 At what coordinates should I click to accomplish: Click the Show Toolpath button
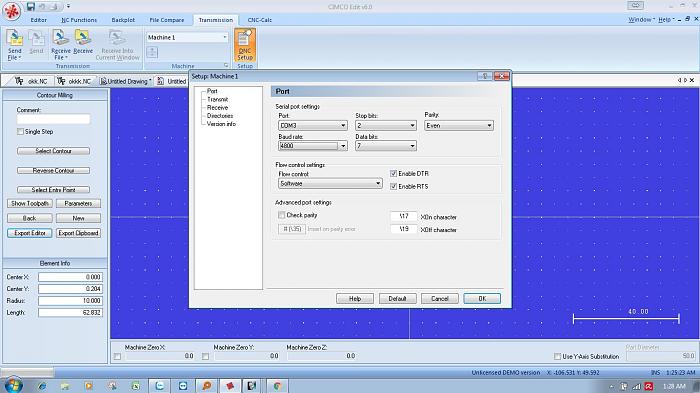click(x=29, y=203)
